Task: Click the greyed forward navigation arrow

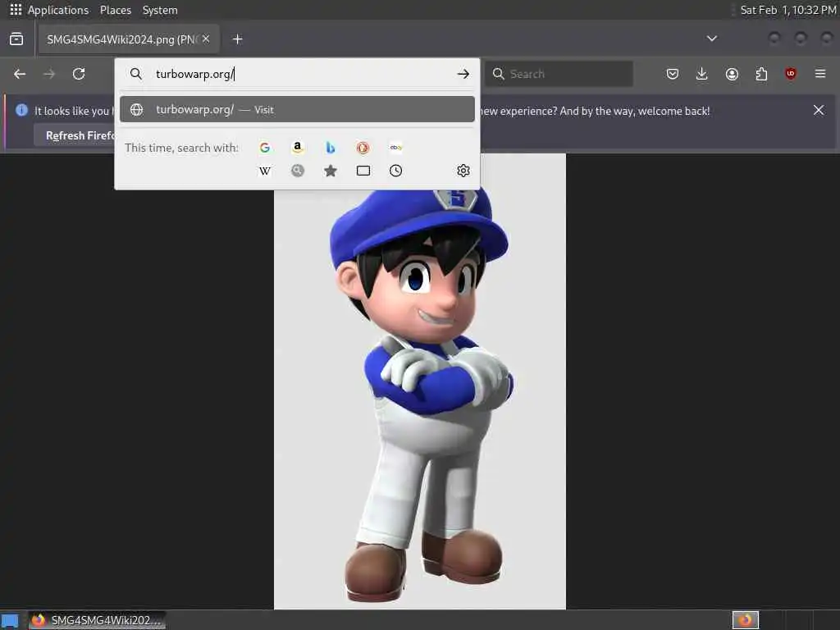Action: 49,74
